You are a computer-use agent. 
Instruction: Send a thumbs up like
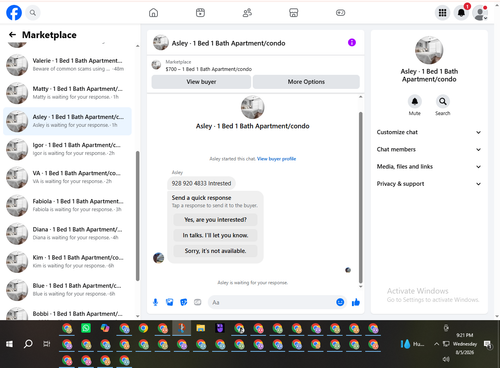pyautogui.click(x=356, y=302)
